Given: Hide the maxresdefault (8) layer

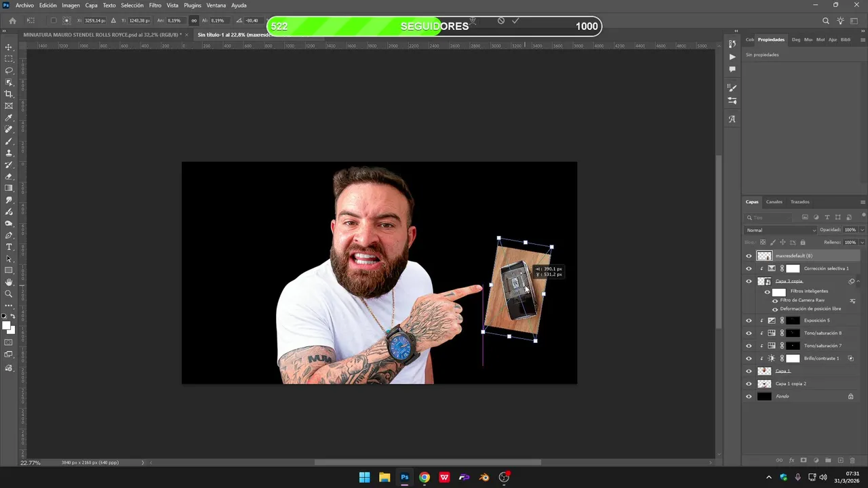Looking at the screenshot, I should tap(749, 256).
